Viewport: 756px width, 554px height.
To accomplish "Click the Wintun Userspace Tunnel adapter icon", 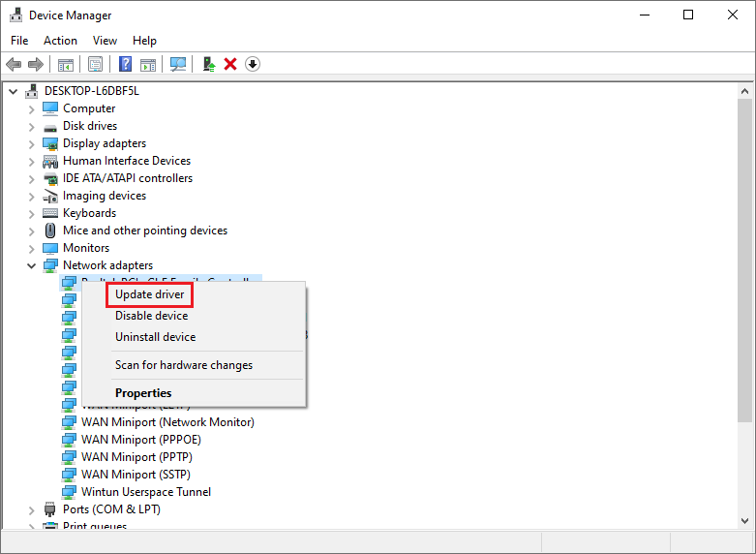I will [69, 492].
